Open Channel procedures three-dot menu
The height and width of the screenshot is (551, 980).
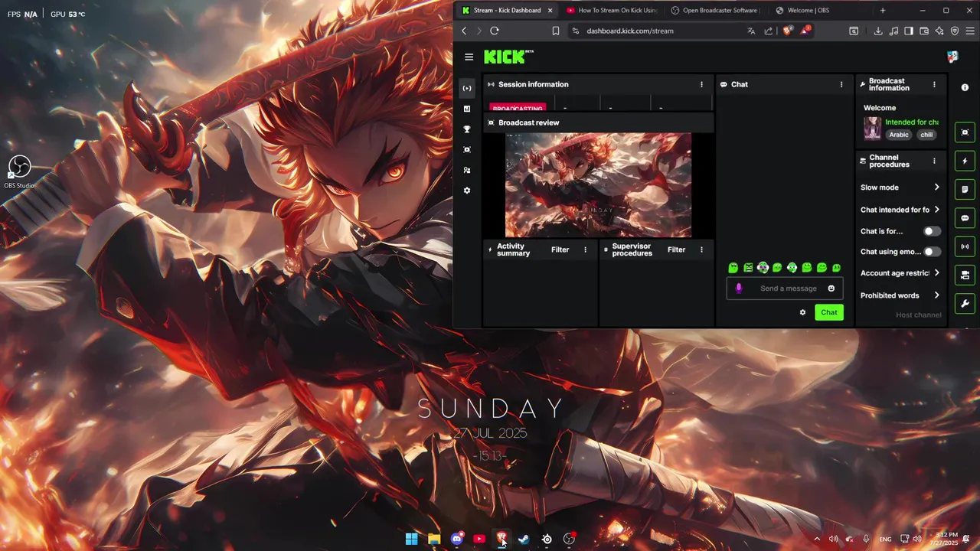click(934, 161)
